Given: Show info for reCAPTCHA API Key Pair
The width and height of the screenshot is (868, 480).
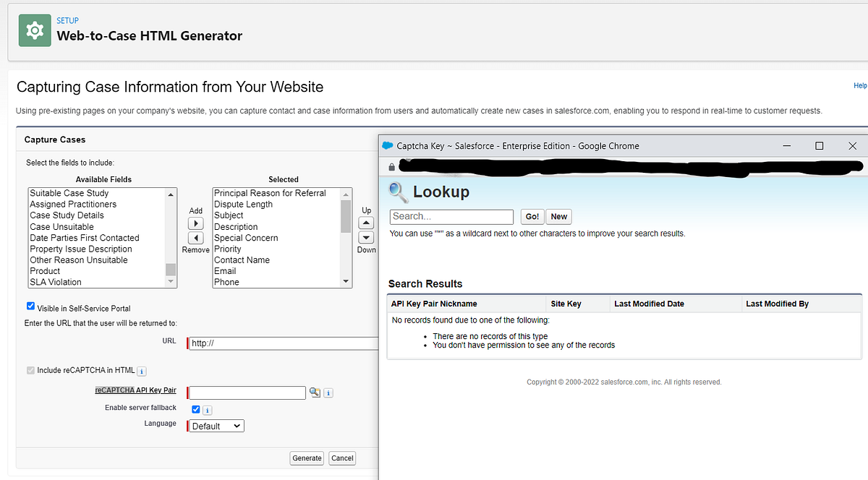Looking at the screenshot, I should pyautogui.click(x=328, y=393).
